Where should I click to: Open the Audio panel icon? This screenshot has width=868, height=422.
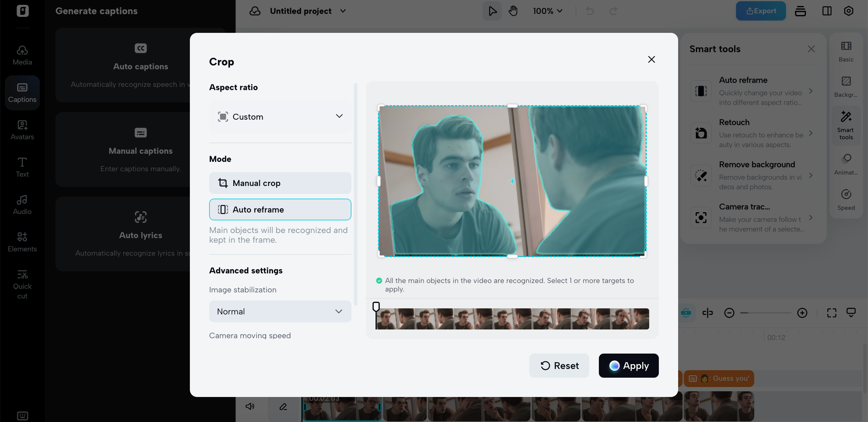coord(22,205)
